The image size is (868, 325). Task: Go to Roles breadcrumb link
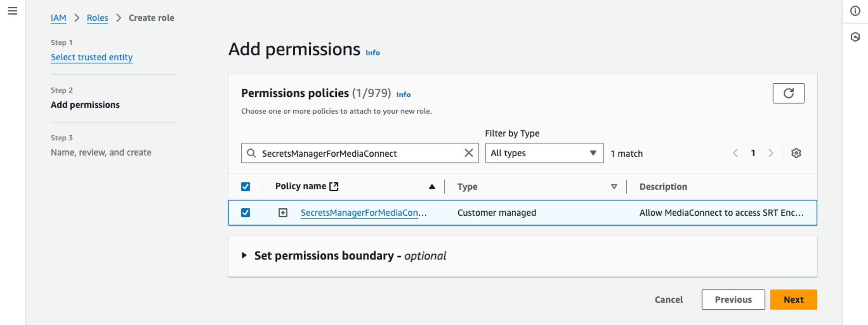[x=97, y=18]
